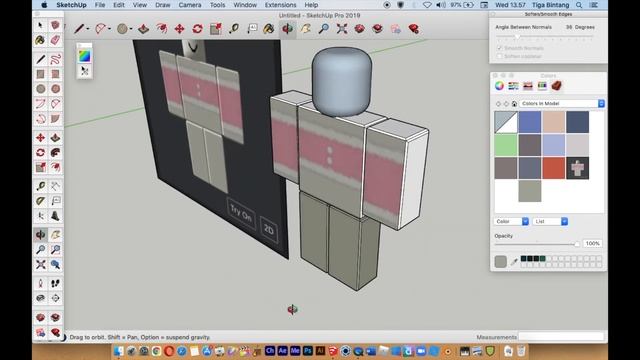Click rainbow color icon in floating palette
The image size is (640, 360).
coord(84,56)
